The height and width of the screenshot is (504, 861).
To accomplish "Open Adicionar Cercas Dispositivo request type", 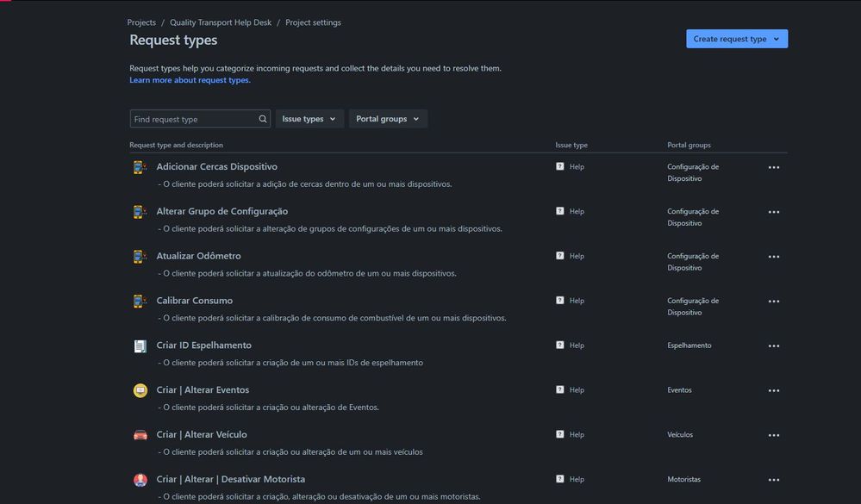I will click(x=217, y=166).
